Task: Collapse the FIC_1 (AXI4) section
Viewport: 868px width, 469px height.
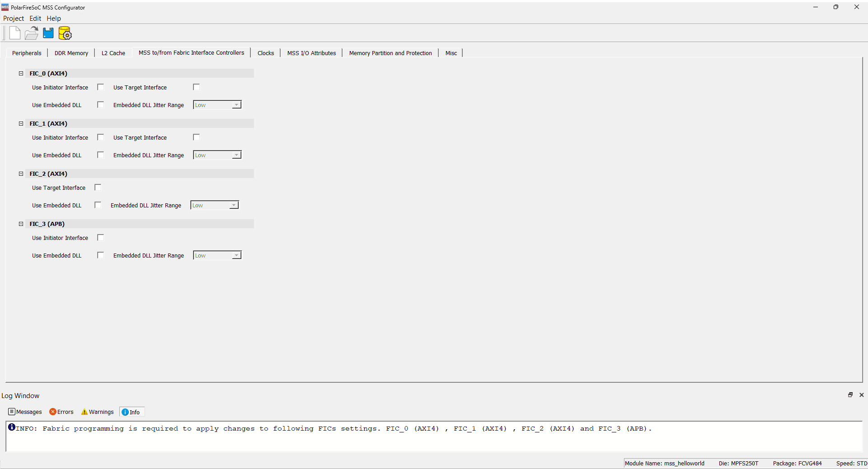Action: pos(21,123)
